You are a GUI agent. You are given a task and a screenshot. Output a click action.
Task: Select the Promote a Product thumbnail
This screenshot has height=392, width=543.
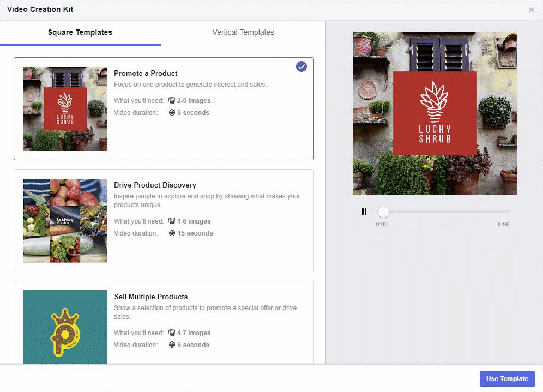tap(65, 108)
